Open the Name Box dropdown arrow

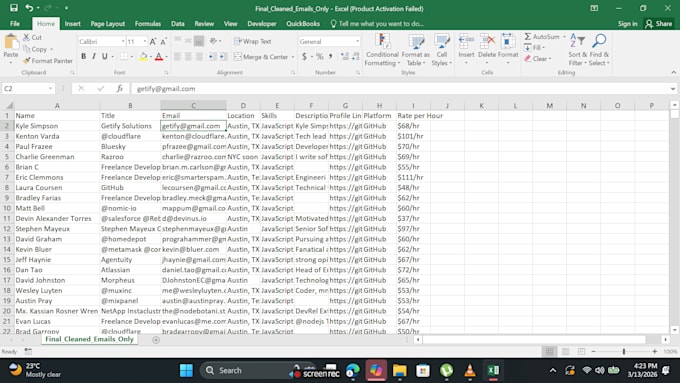50,88
